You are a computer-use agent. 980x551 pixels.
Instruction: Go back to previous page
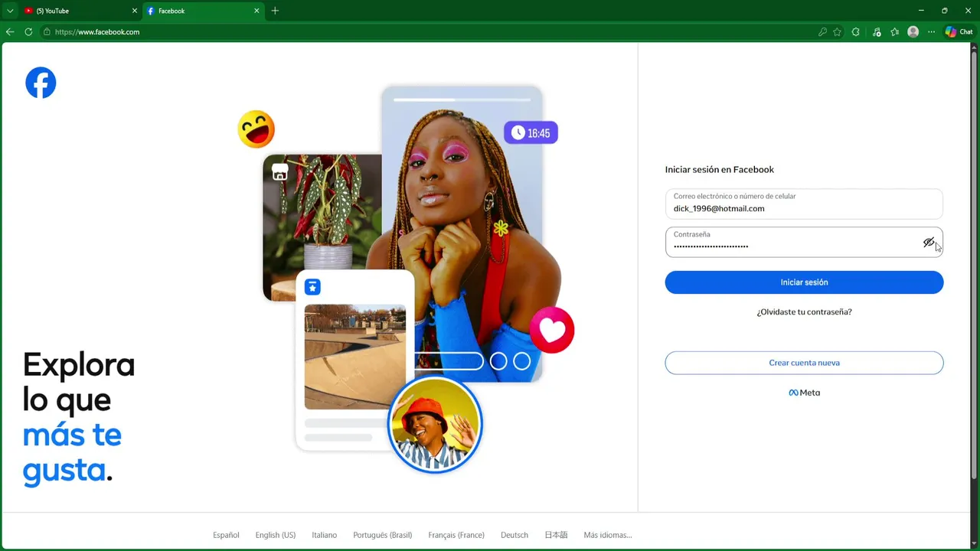pos(10,32)
